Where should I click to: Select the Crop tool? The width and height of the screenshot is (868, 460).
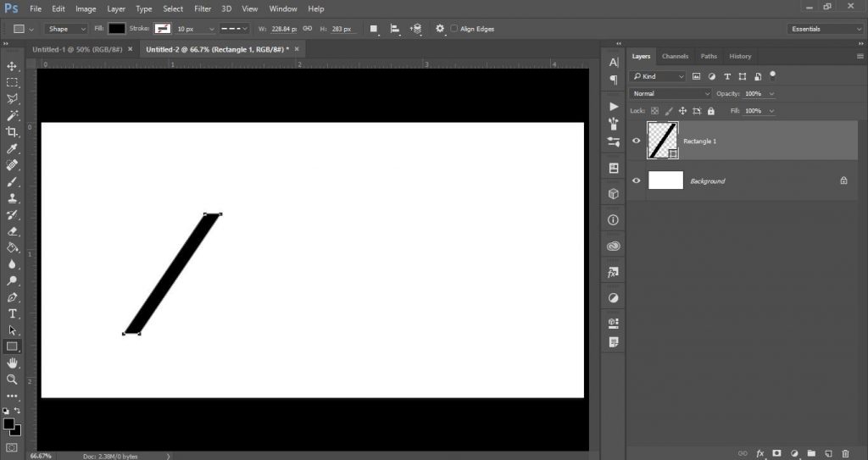tap(12, 132)
